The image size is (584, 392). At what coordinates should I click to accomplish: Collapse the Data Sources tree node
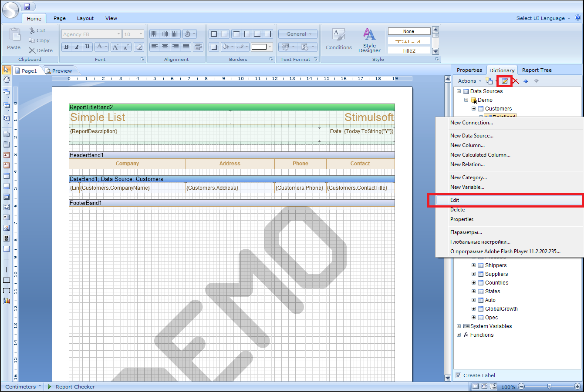click(459, 91)
